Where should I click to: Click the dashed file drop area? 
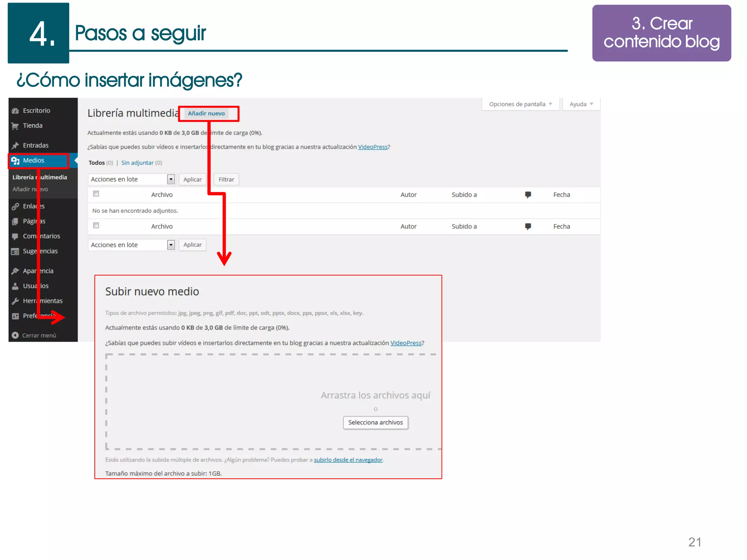(x=273, y=401)
